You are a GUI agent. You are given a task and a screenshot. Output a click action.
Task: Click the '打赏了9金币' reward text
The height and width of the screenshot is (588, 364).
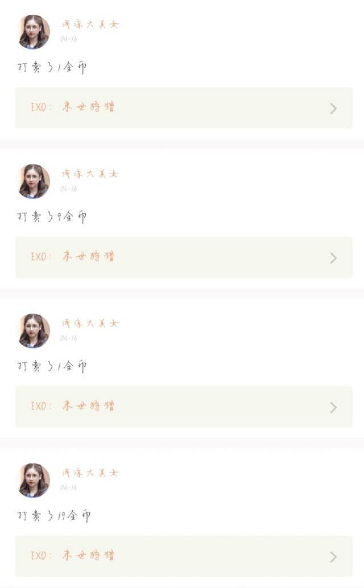pyautogui.click(x=52, y=217)
